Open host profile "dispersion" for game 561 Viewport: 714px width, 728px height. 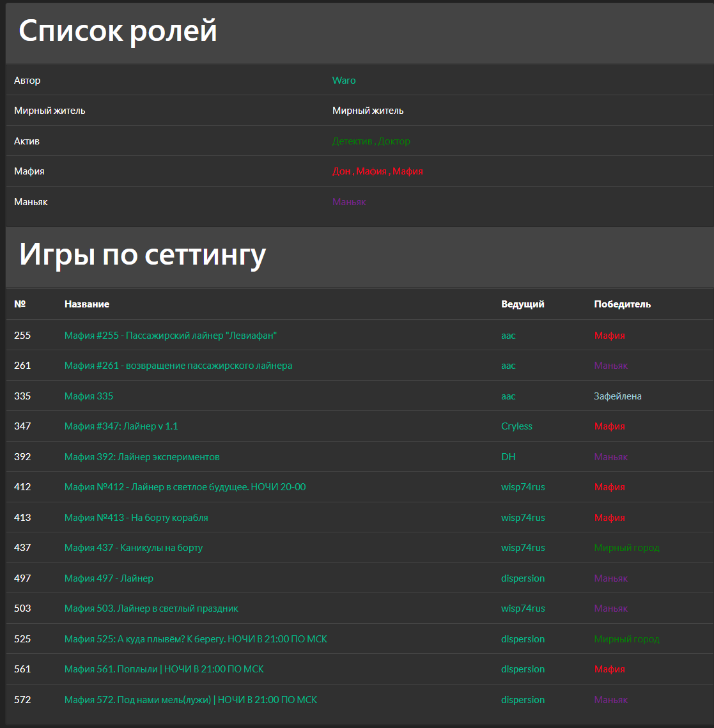[523, 669]
